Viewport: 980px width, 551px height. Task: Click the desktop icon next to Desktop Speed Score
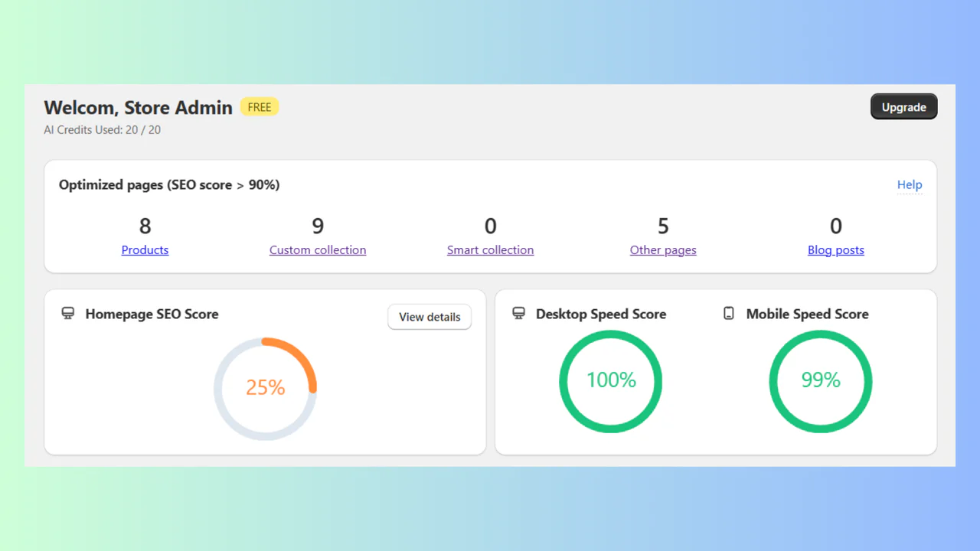point(519,314)
